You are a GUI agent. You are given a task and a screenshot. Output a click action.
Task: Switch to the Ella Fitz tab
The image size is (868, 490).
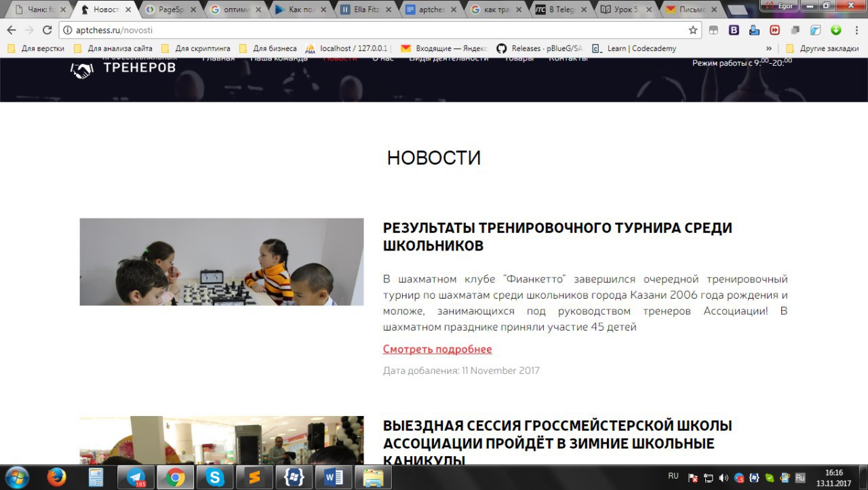[x=366, y=10]
